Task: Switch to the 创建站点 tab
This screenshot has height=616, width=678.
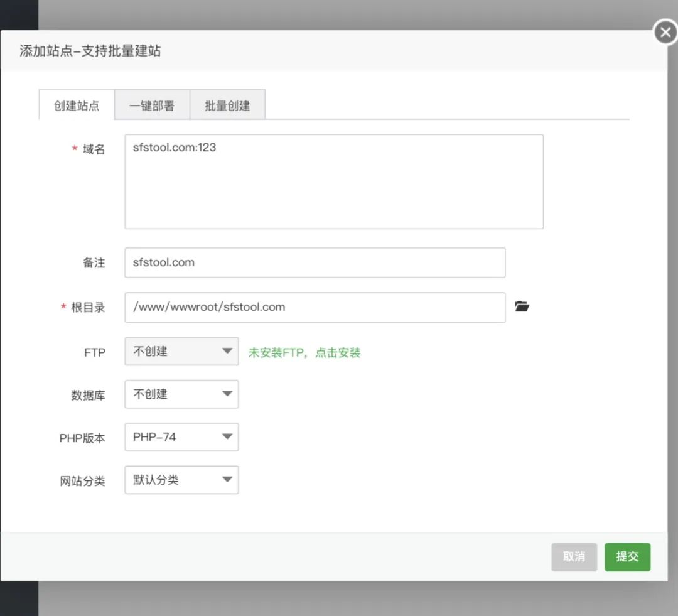Action: click(77, 105)
